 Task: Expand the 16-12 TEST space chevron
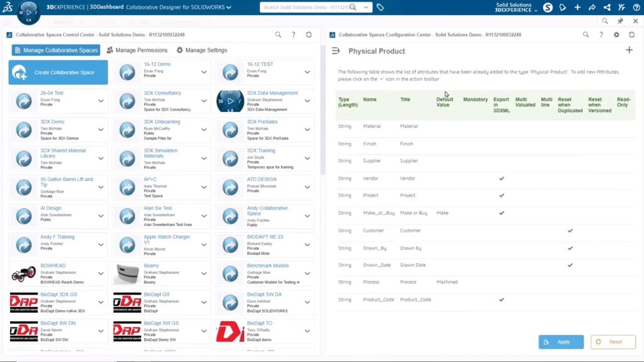(x=307, y=72)
